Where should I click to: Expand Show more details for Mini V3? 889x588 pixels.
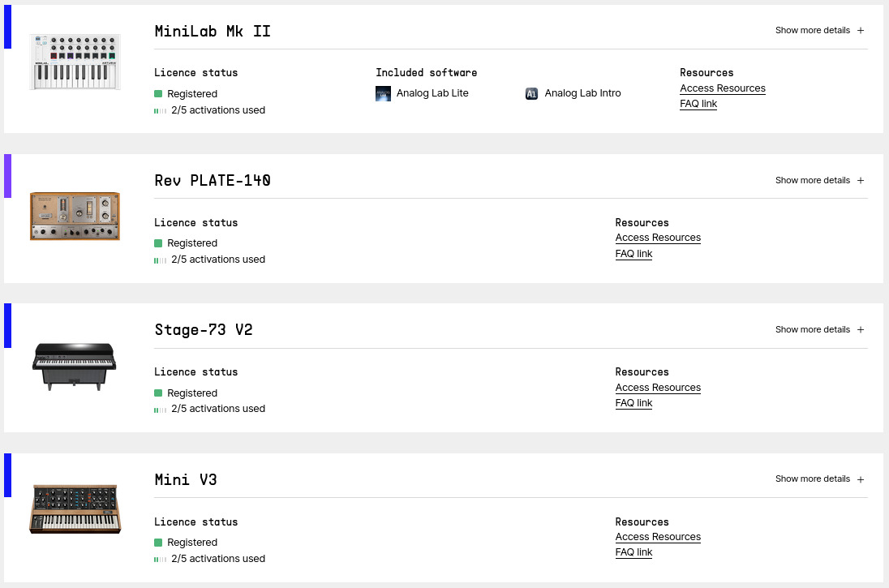click(819, 479)
